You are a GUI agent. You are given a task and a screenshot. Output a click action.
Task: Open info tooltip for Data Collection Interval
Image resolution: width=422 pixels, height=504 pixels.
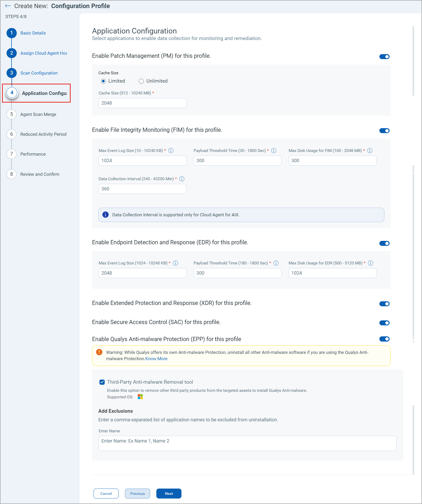click(x=182, y=179)
